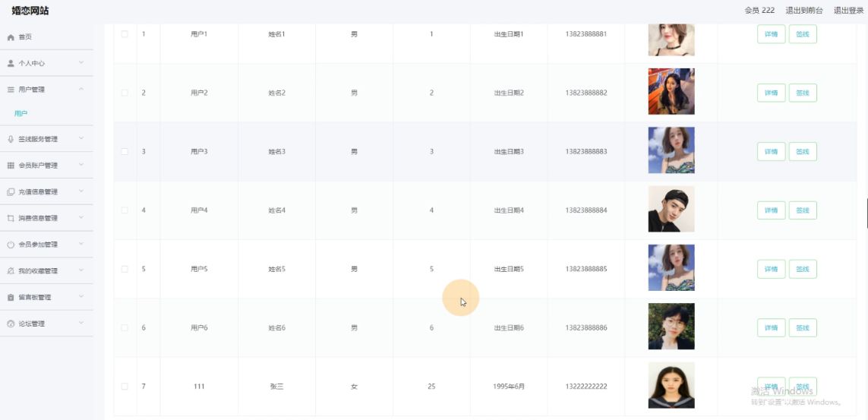Click the photo thumbnail in row 张三
Screen dimensions: 868x420
coord(671,385)
